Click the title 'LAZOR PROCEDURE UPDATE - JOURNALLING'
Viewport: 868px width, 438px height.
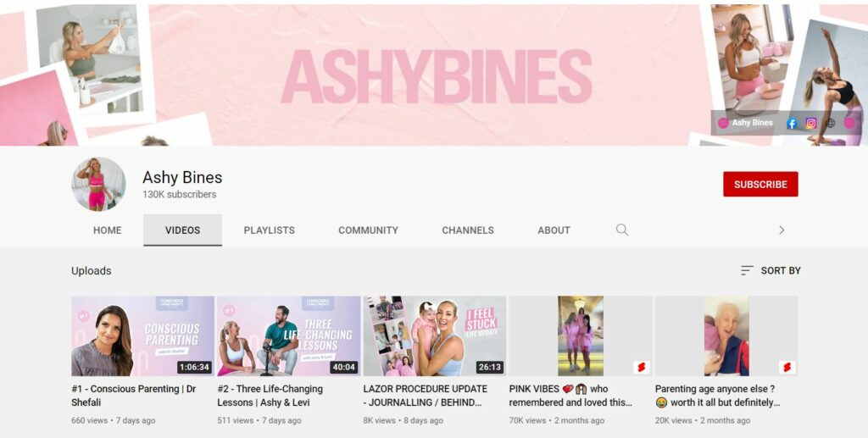(x=426, y=396)
